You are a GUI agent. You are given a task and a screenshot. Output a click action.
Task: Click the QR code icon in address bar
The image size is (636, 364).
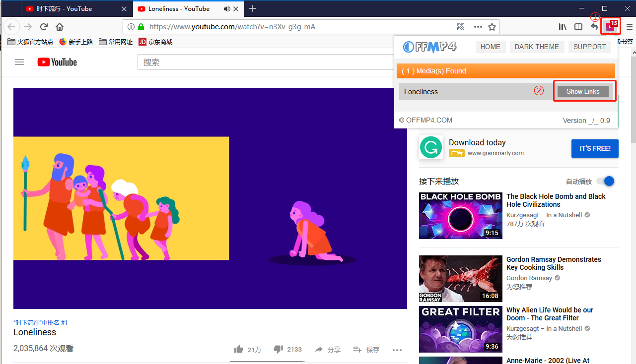(461, 27)
